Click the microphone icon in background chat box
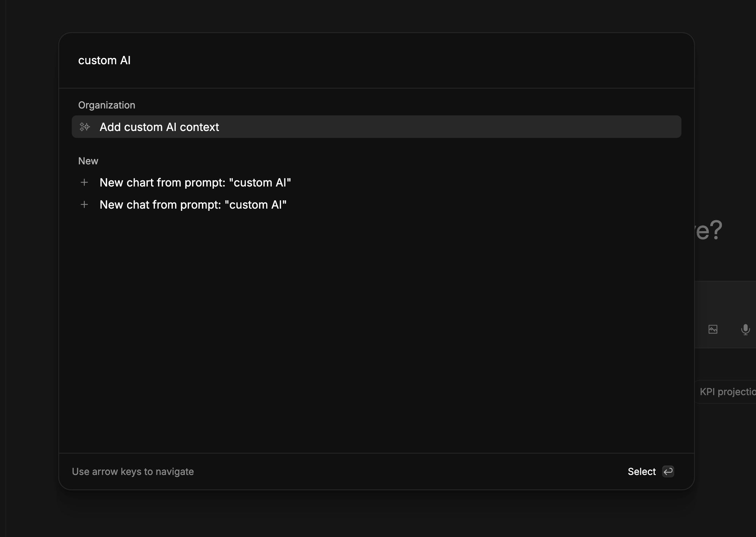756x537 pixels. [x=745, y=329]
